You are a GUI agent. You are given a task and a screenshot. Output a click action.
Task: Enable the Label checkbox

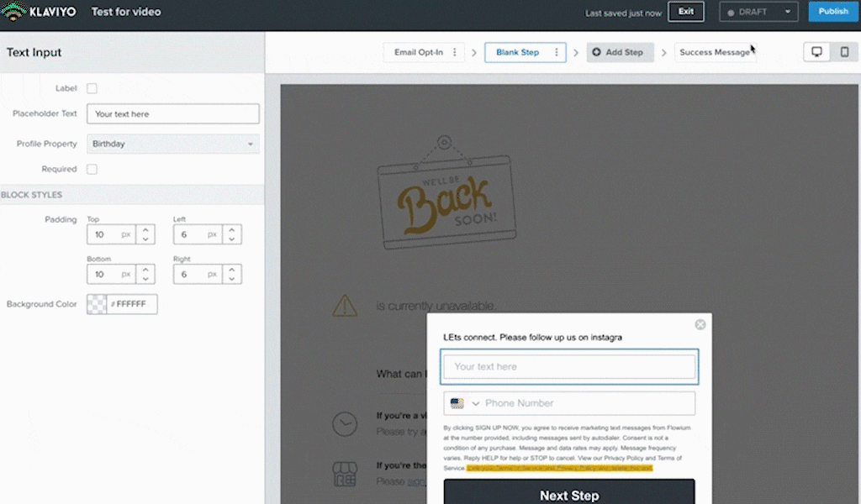coord(92,88)
